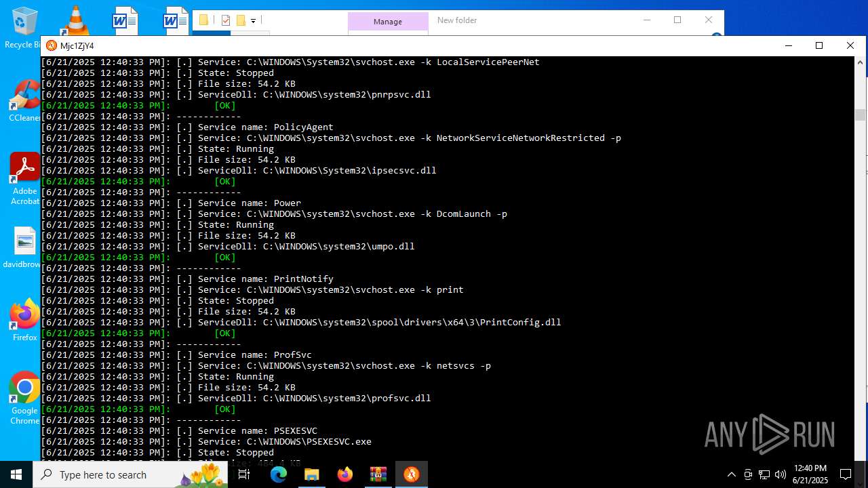Open File Explorer from taskbar

point(311,474)
